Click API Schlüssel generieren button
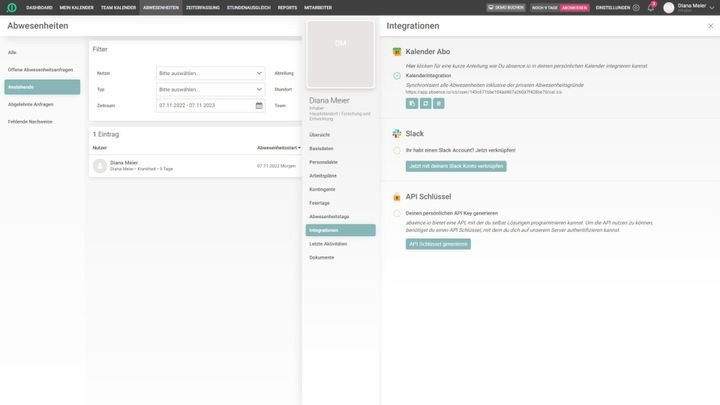The image size is (720, 405). pos(438,244)
